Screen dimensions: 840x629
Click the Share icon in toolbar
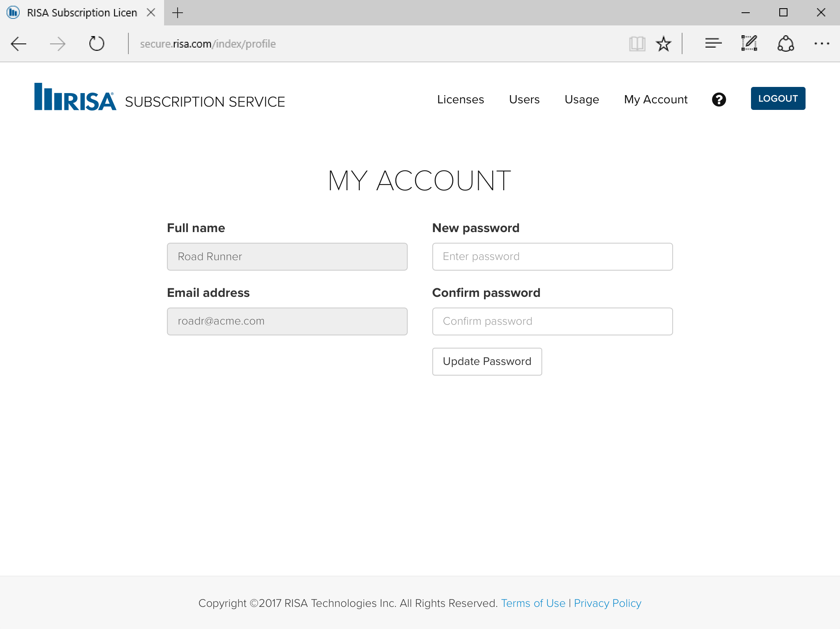click(785, 43)
